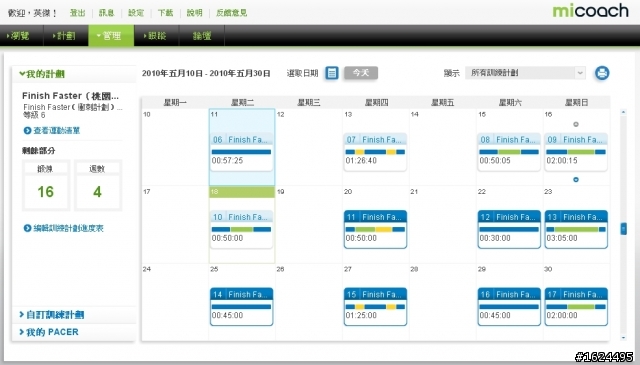The width and height of the screenshot is (640, 365).
Task: Click remaining weeks count 4
Action: 97,192
